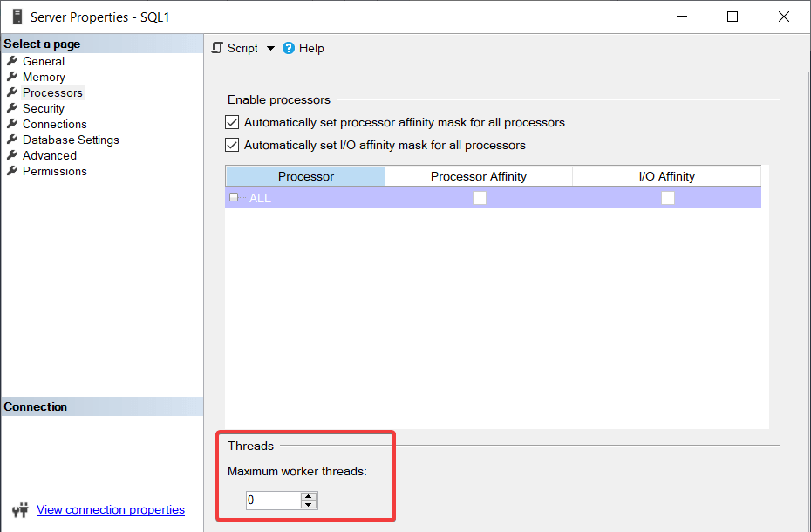Uncheck automatic processor affinity mask checkbox
Viewport: 811px width, 532px height.
click(232, 123)
